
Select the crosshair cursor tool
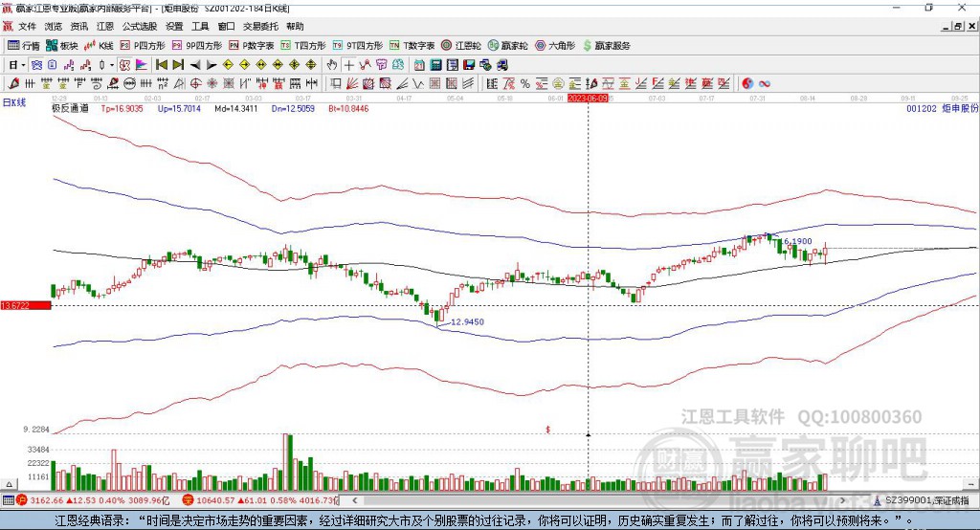pyautogui.click(x=348, y=65)
